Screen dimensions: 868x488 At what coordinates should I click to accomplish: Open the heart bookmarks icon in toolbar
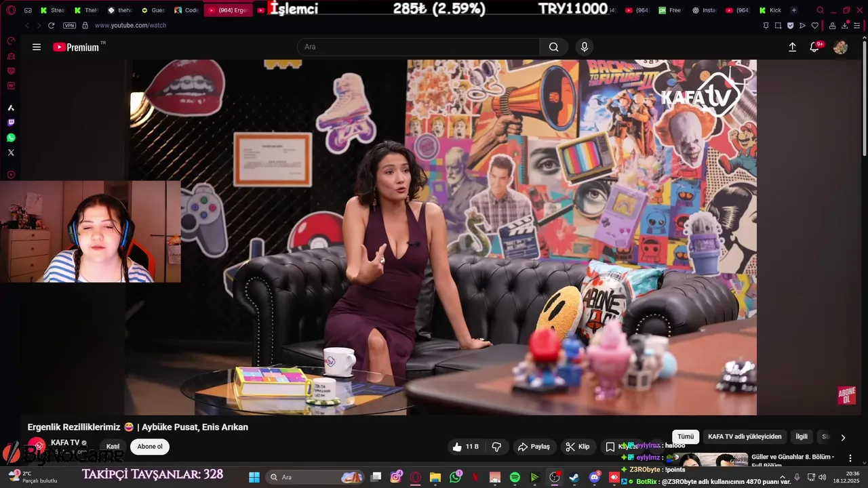(x=815, y=25)
